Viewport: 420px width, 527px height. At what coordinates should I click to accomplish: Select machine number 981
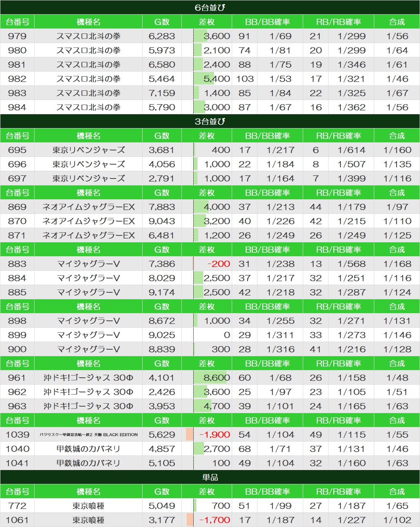click(17, 65)
